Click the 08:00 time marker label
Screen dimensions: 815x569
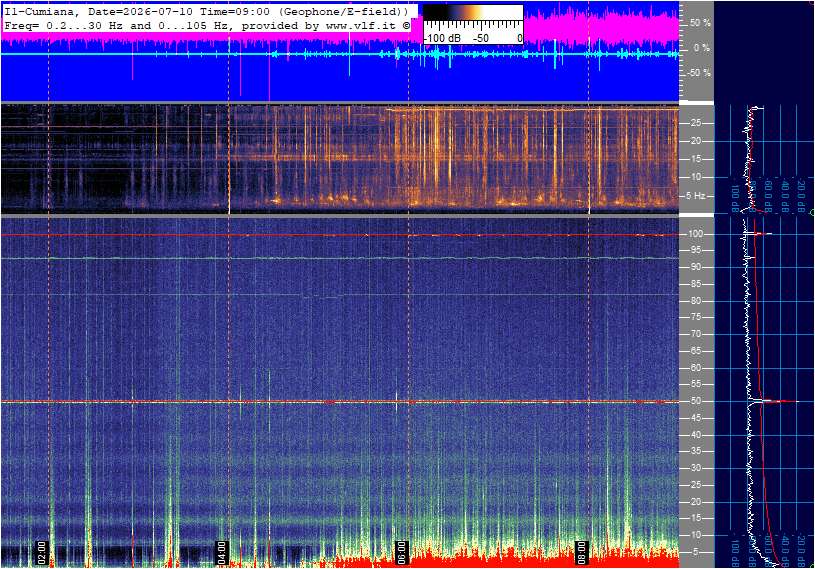pos(581,552)
